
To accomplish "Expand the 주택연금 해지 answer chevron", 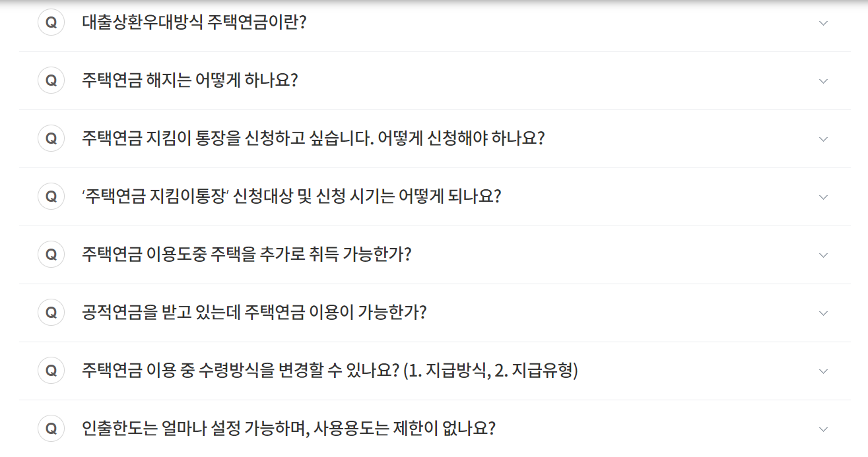I will click(822, 80).
